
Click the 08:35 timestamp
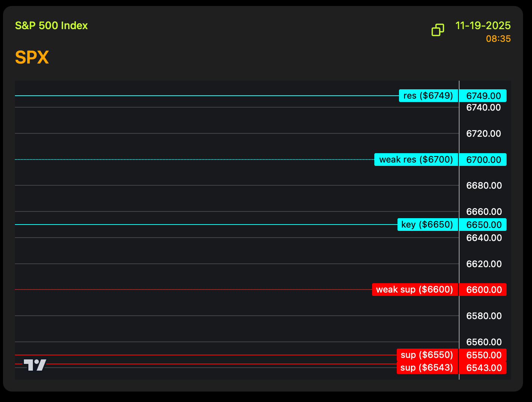point(498,39)
